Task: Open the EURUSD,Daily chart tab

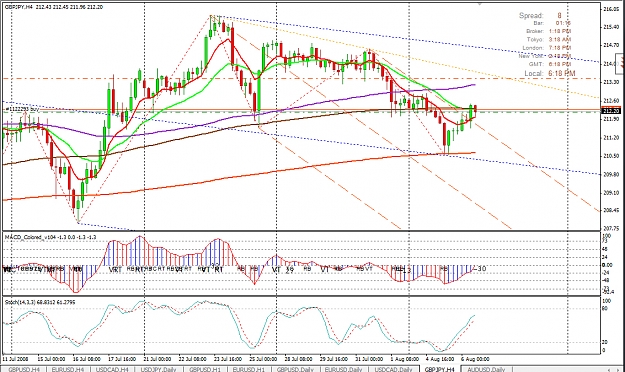Action: [x=344, y=369]
